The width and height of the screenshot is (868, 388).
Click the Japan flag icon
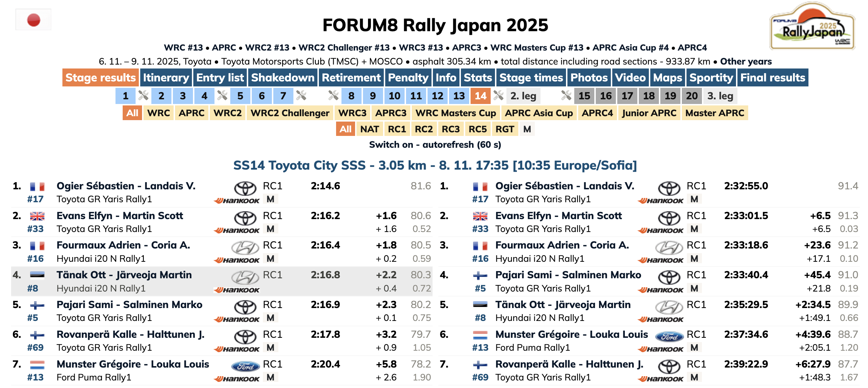33,20
